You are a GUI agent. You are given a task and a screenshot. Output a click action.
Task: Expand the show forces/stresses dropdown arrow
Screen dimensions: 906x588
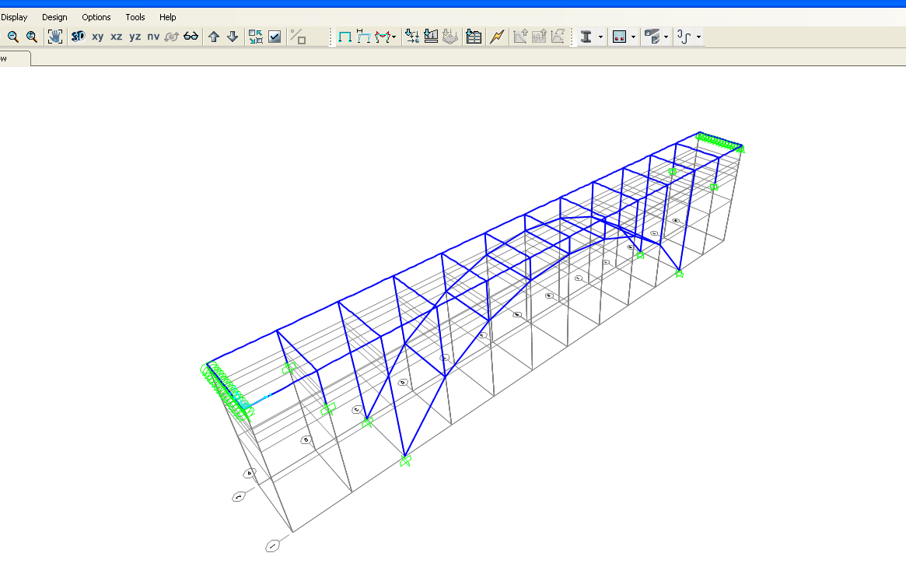[x=394, y=37]
